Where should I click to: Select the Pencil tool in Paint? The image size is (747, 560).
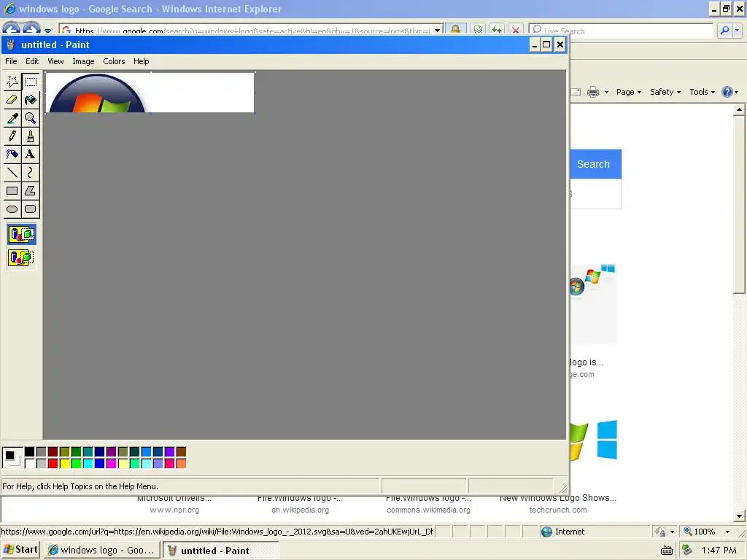coord(12,136)
